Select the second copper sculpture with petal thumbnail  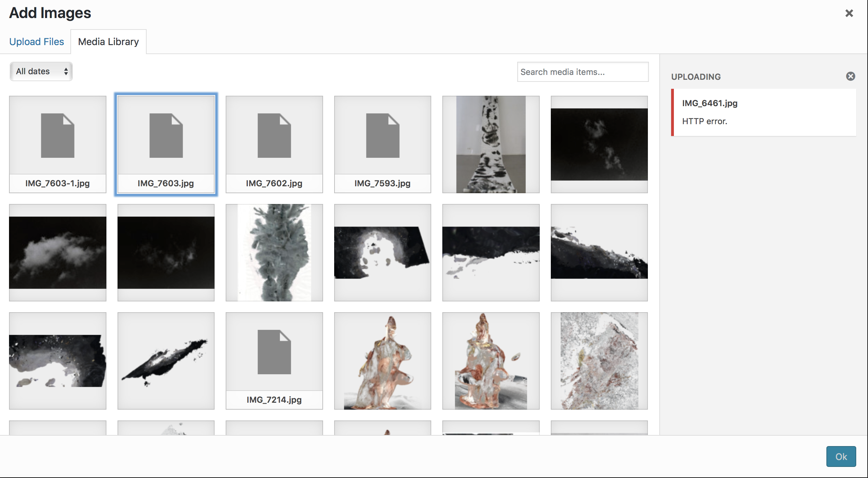(491, 361)
